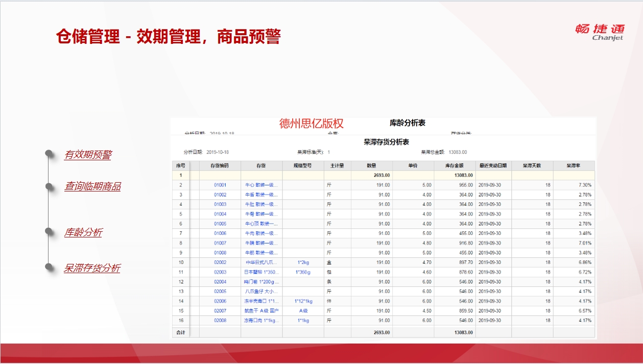This screenshot has width=643, height=364.
Task: Click the 单价 column header
Action: point(413,165)
